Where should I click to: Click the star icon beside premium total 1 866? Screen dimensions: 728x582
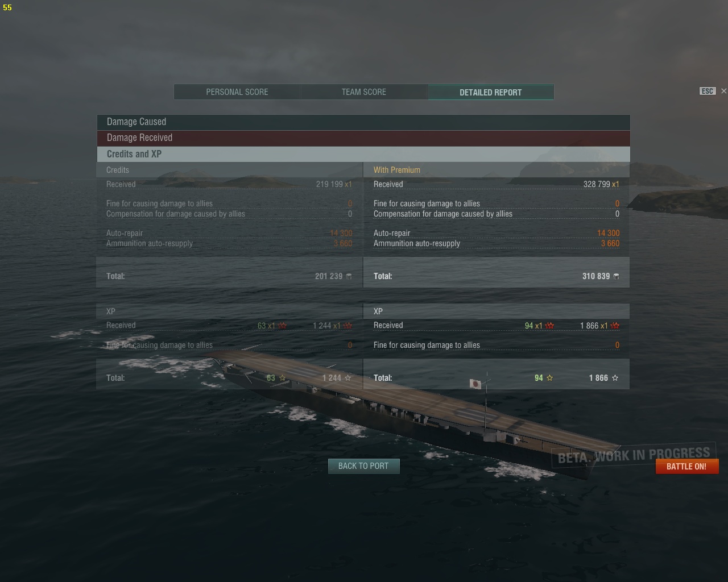click(x=615, y=378)
